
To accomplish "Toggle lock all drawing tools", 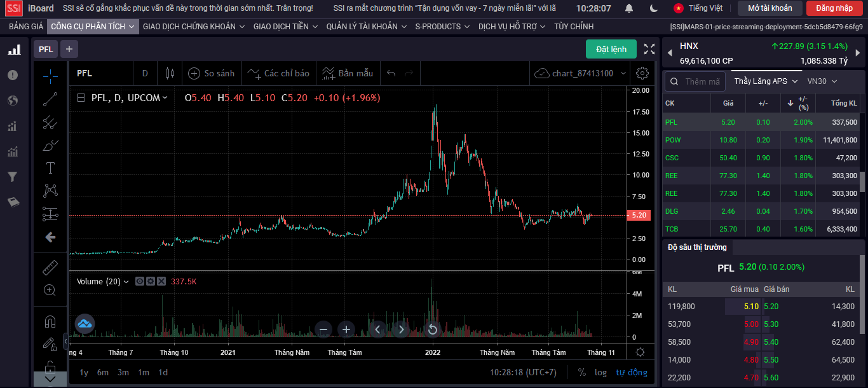I will 50,366.
